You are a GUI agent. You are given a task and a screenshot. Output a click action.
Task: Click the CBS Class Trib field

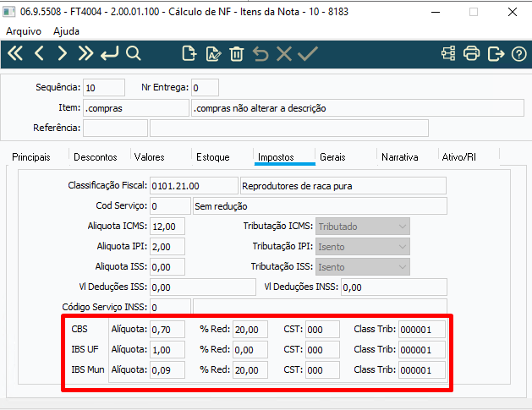tap(422, 330)
